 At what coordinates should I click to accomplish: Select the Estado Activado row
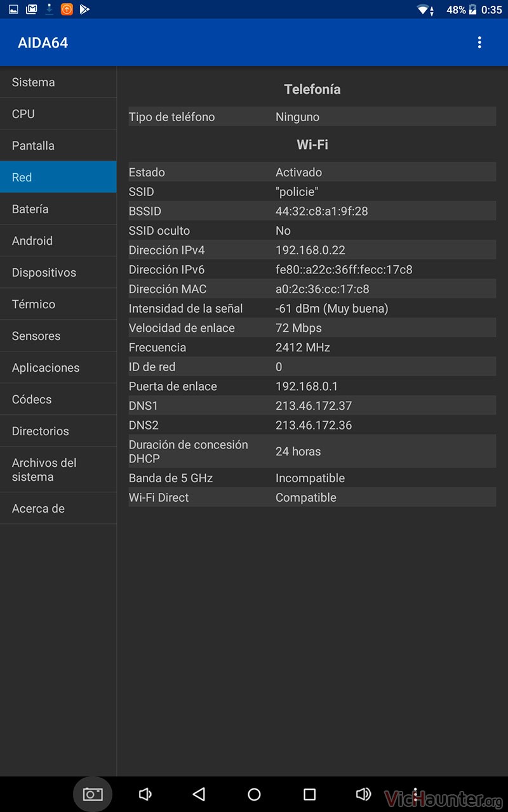pos(312,172)
